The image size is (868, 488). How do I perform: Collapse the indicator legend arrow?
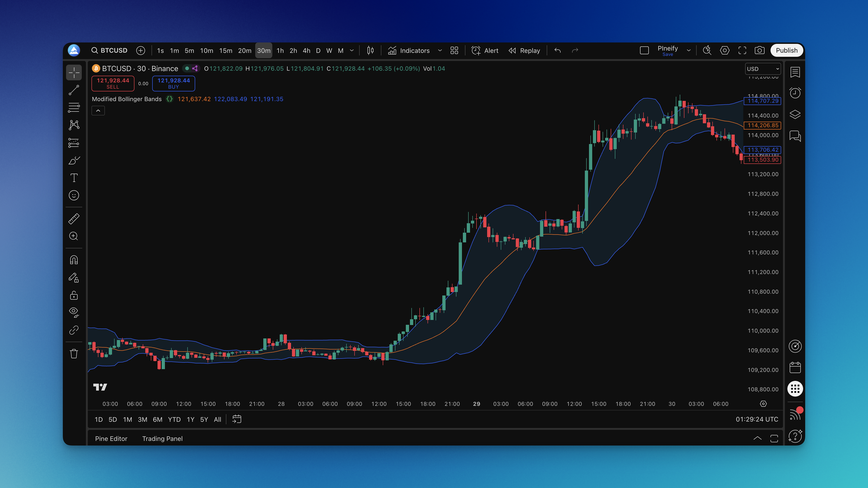98,111
